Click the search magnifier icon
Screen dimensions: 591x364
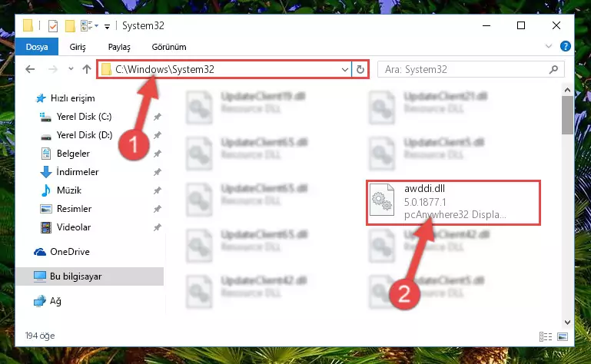[x=553, y=69]
